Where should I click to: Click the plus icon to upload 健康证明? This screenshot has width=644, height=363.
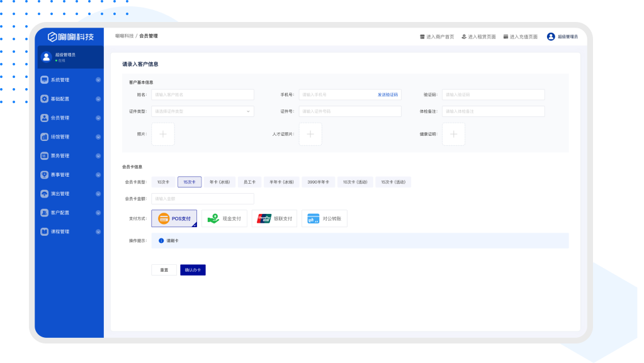point(453,134)
